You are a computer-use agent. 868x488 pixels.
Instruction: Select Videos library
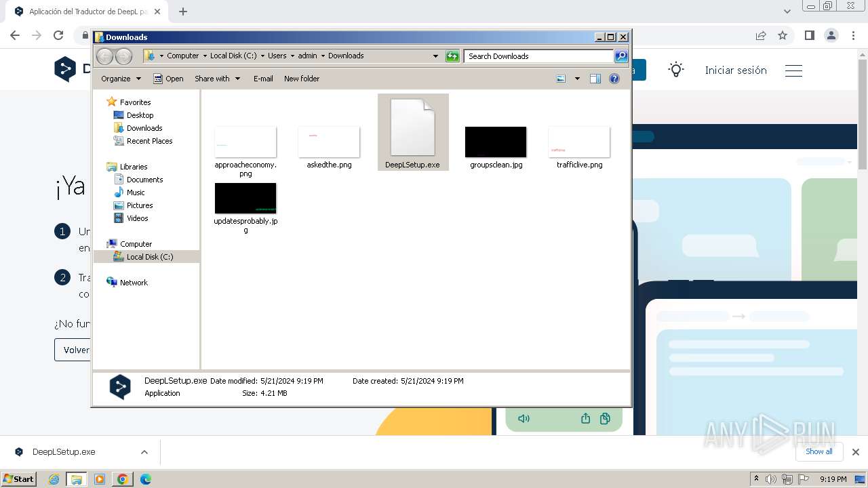137,218
